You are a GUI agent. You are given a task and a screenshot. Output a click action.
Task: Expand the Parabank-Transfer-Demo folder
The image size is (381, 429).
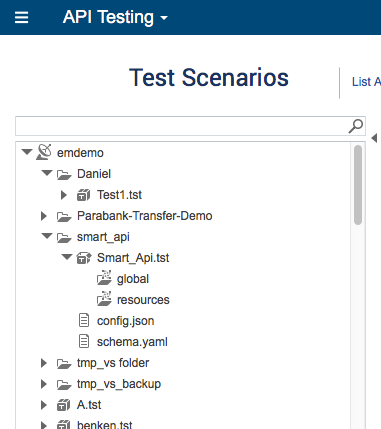pyautogui.click(x=44, y=216)
